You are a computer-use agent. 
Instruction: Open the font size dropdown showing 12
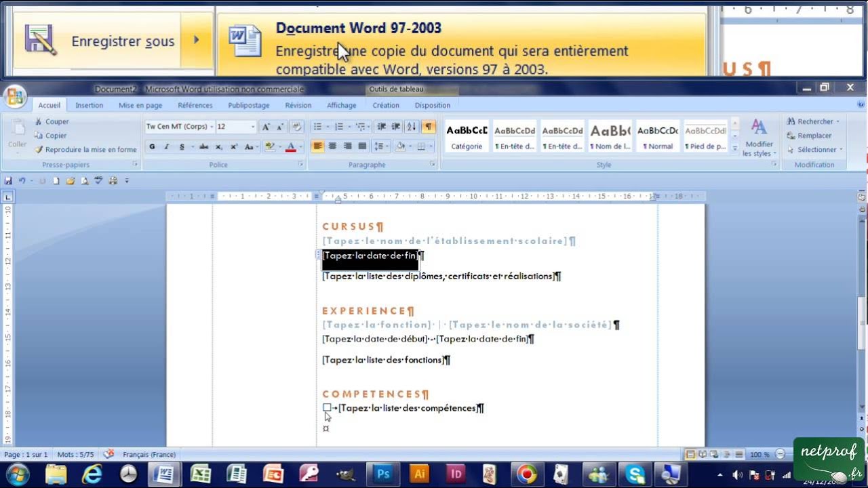pos(253,127)
